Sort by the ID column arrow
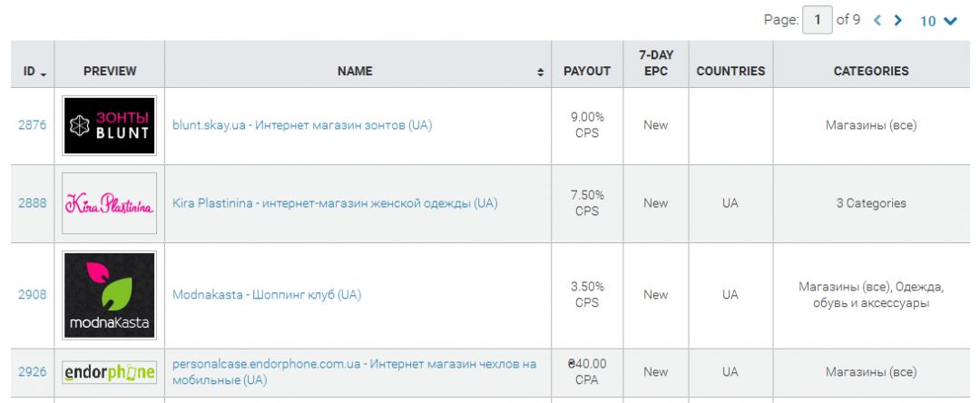The width and height of the screenshot is (980, 403). click(x=44, y=74)
